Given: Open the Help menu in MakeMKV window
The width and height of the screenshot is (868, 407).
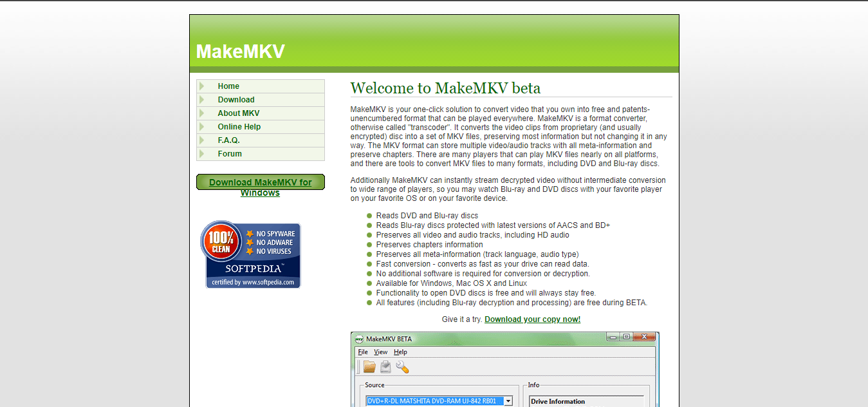Looking at the screenshot, I should point(400,352).
